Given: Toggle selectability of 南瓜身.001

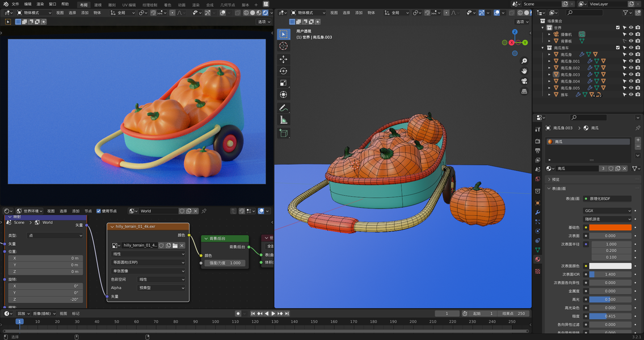Looking at the screenshot, I should coord(624,61).
